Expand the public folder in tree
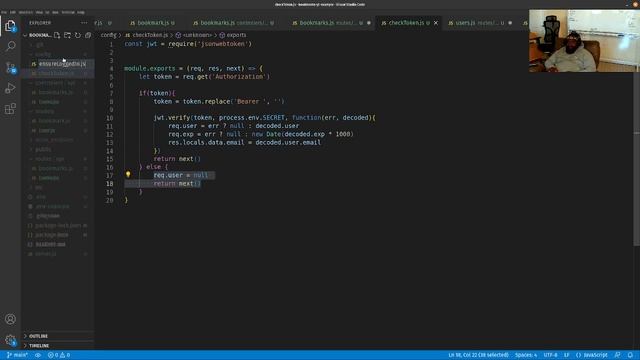The height and width of the screenshot is (360, 640). click(x=58, y=149)
